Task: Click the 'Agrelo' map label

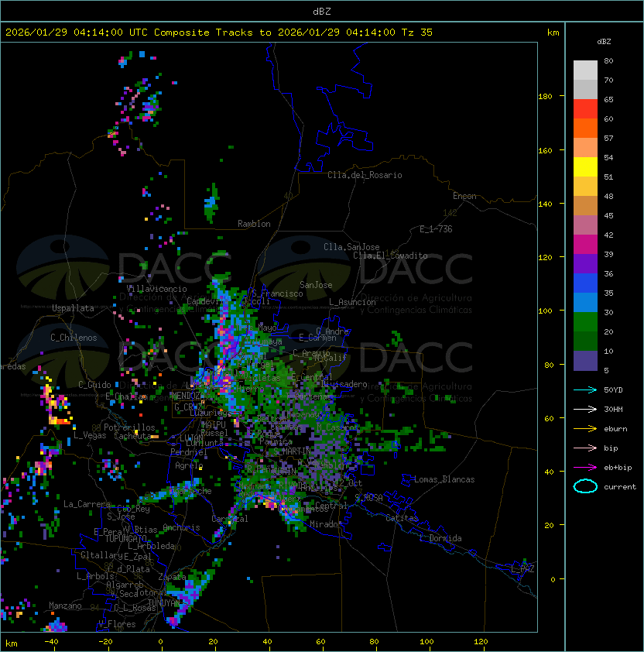Action: point(189,465)
